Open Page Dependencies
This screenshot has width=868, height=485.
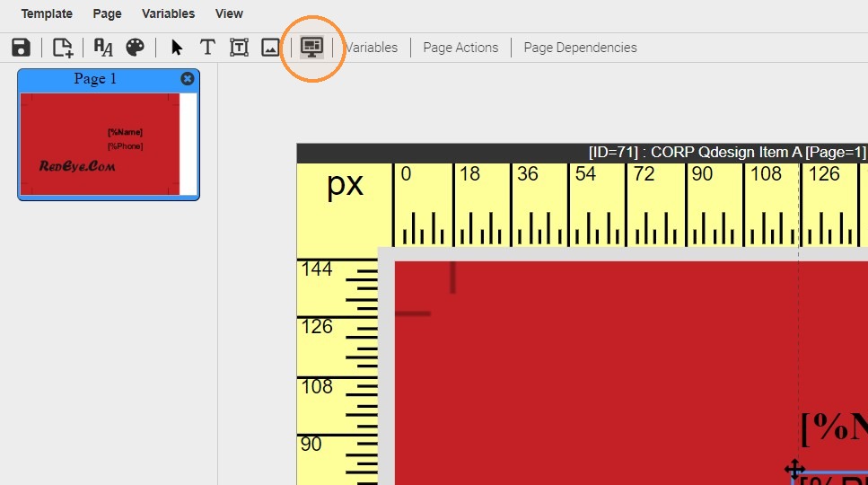[x=580, y=48]
